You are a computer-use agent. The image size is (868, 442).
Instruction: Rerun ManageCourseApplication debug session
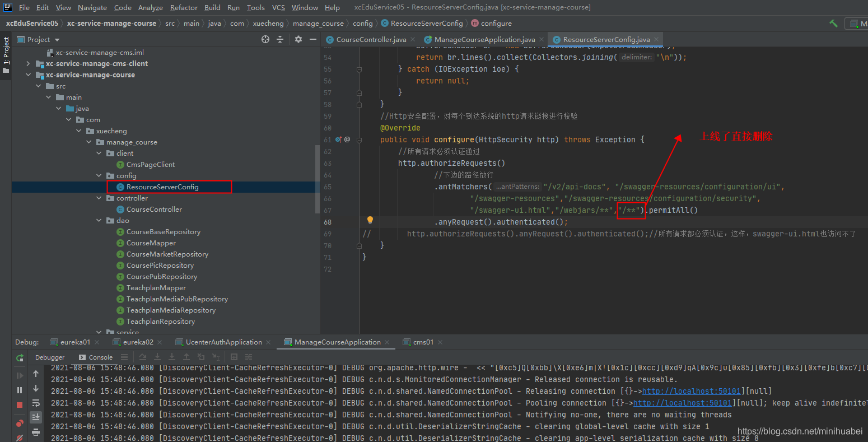pos(20,357)
